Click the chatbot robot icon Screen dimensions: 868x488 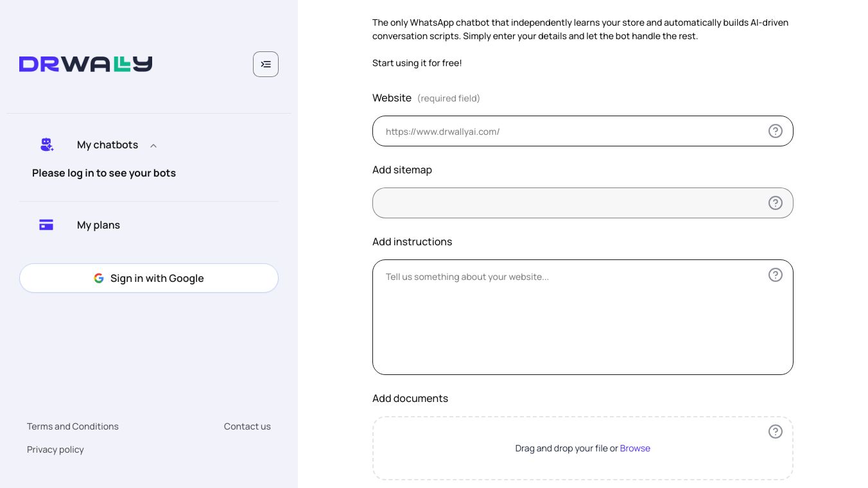pyautogui.click(x=47, y=145)
